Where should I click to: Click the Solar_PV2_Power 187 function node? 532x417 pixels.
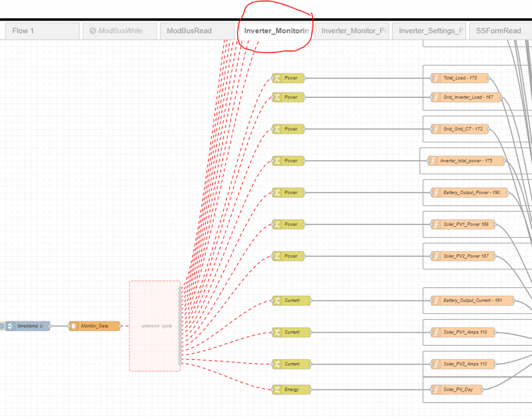[463, 256]
